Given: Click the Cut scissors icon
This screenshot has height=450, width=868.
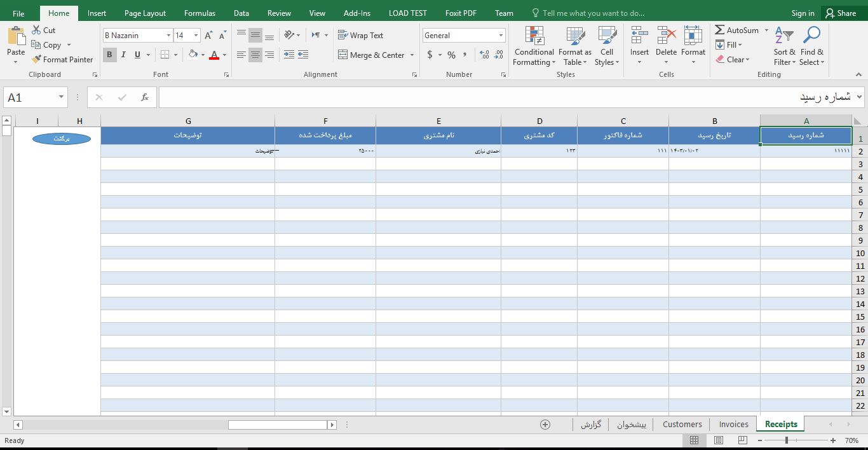Looking at the screenshot, I should [36, 30].
